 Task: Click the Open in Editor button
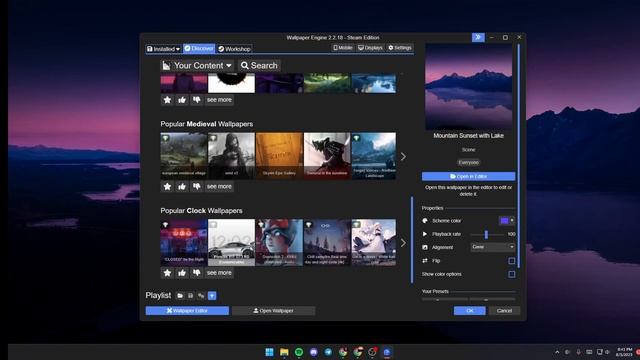click(469, 176)
